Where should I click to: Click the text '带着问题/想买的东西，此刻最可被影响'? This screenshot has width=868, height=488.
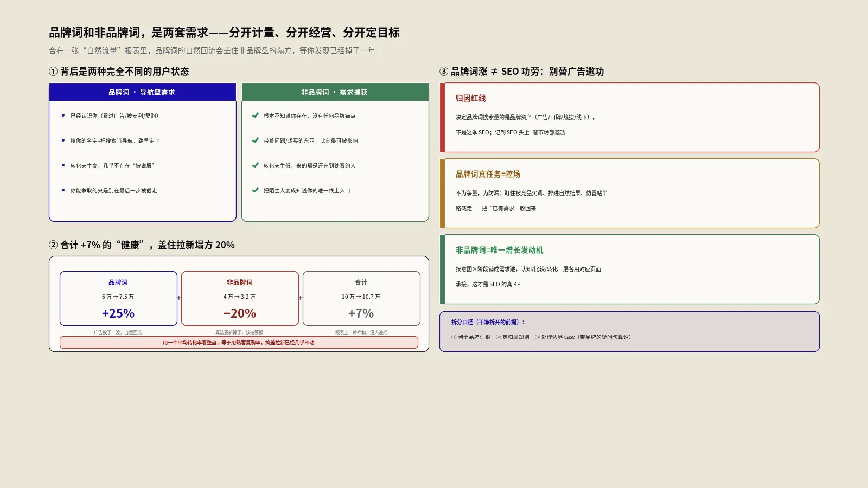pyautogui.click(x=311, y=140)
